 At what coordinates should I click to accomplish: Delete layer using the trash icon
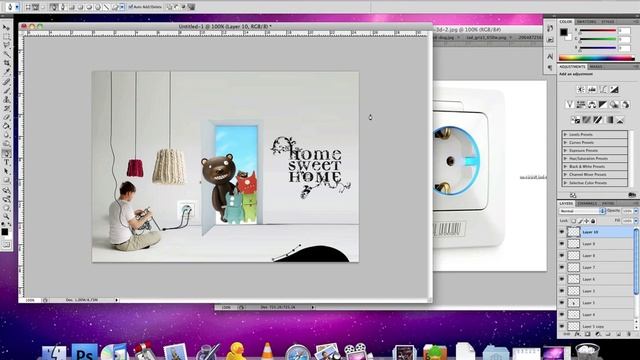click(629, 334)
